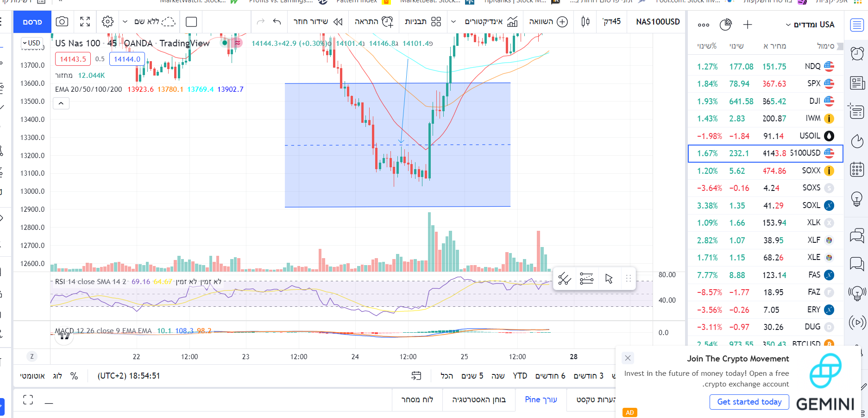Image resolution: width=868 pixels, height=418 pixels.
Task: Close the Gemini ad with the X
Action: click(x=628, y=358)
